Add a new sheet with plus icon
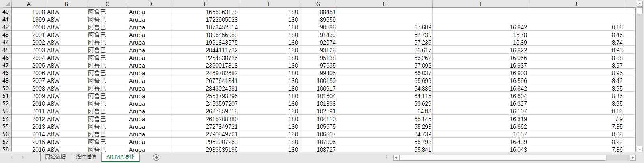644x163 pixels. point(156,157)
